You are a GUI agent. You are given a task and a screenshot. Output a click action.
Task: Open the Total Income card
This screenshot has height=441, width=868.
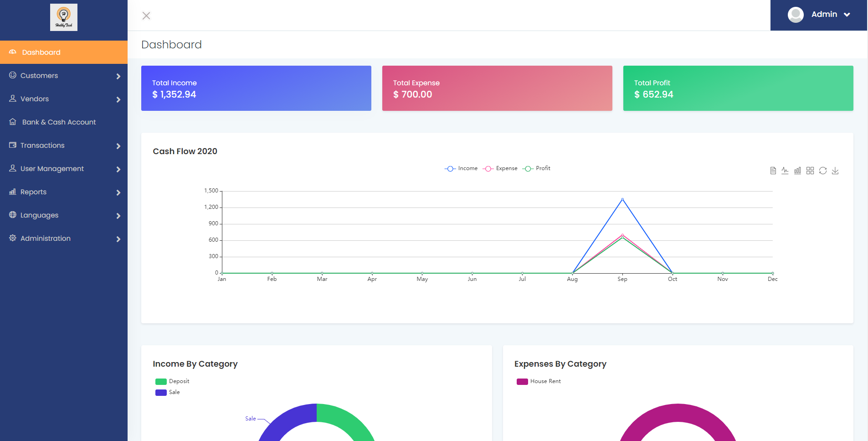coord(256,88)
